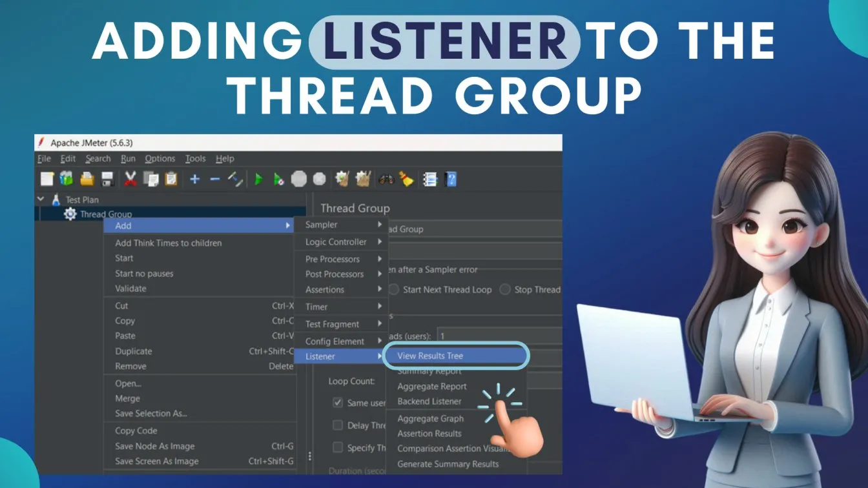This screenshot has width=868, height=488.
Task: Click the Number of Threads users field
Action: coord(499,336)
